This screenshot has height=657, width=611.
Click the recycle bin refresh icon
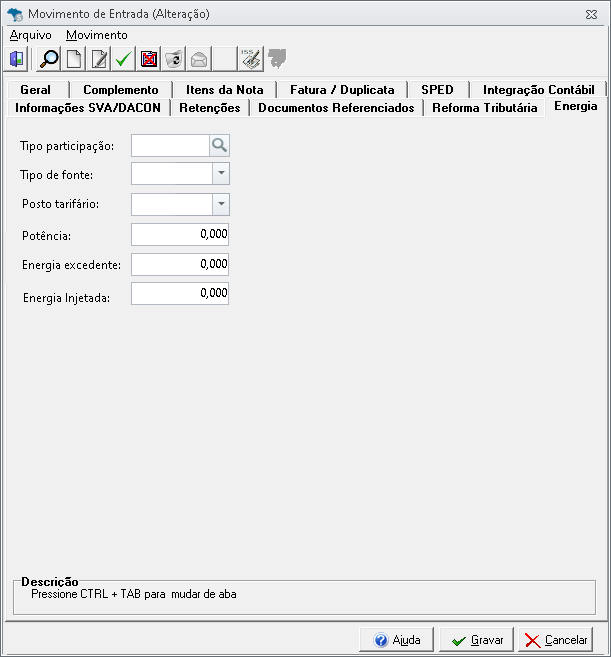[173, 59]
